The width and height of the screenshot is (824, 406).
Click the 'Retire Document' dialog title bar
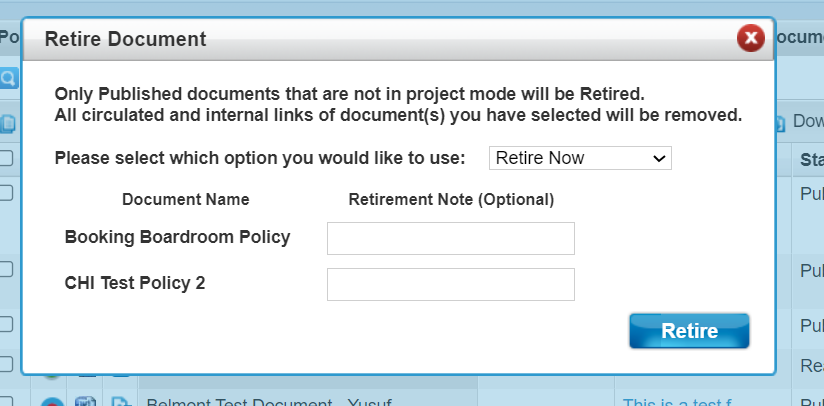point(380,39)
